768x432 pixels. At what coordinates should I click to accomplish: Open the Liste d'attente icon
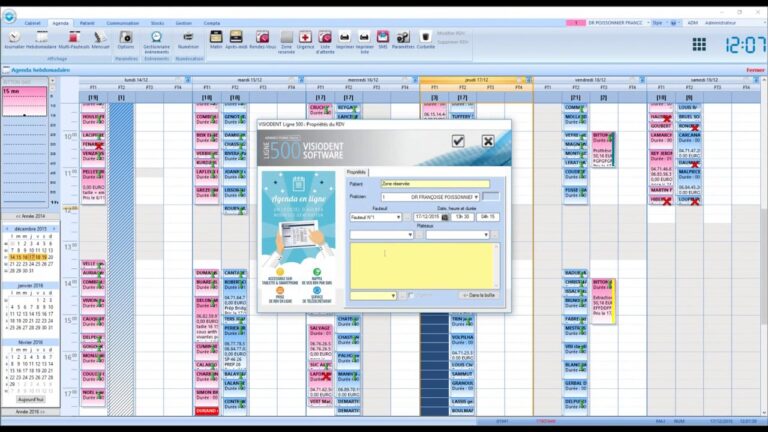coord(325,42)
